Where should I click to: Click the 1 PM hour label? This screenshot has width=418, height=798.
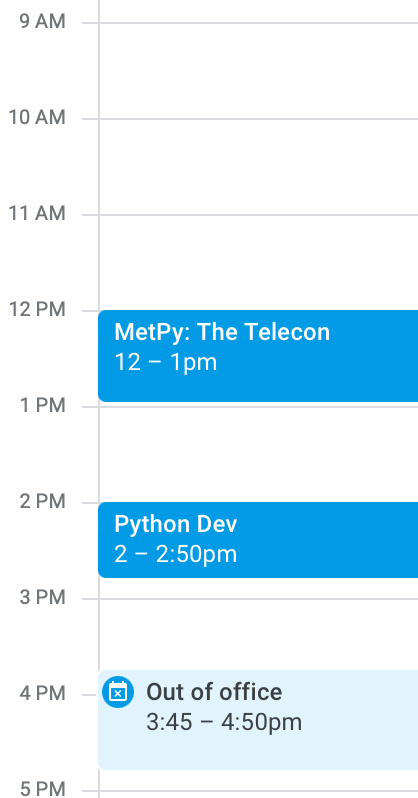pyautogui.click(x=43, y=406)
